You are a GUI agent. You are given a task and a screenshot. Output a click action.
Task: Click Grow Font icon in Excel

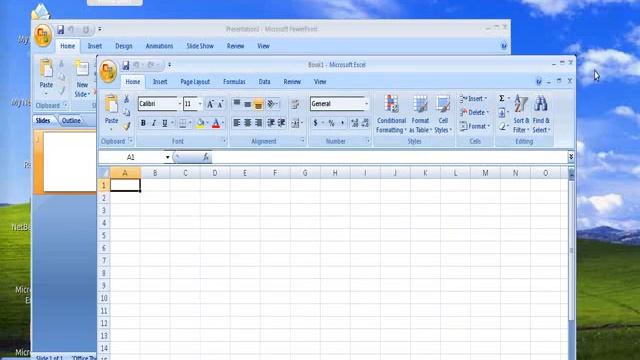[x=210, y=104]
